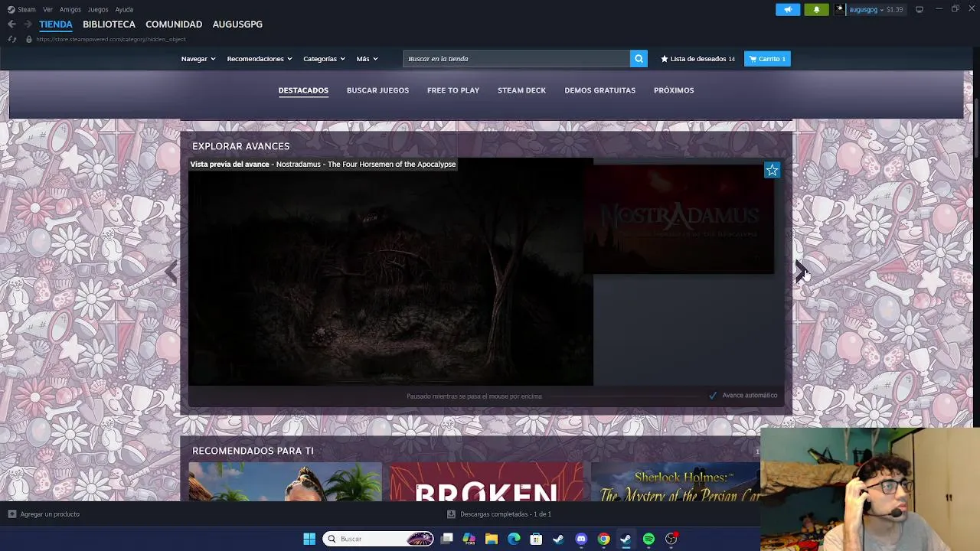Launch File Explorer from the taskbar
The width and height of the screenshot is (980, 551).
(x=492, y=539)
